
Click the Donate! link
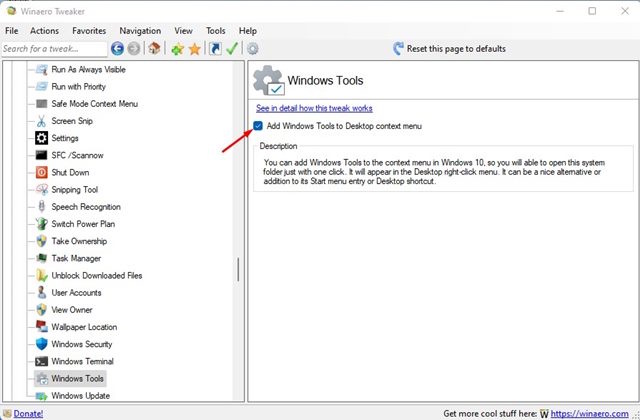click(28, 413)
